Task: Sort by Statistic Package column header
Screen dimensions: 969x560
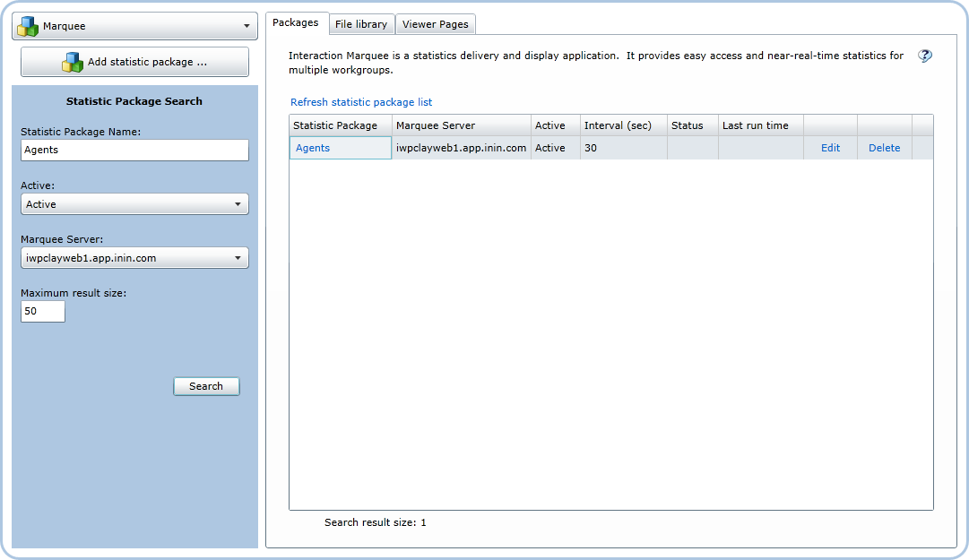Action: [x=341, y=125]
